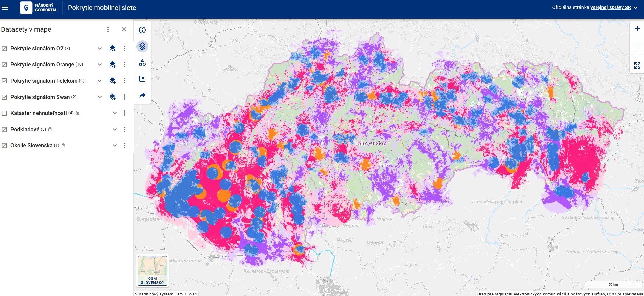Expand Pokrytie signálom Telekom sublayers
Screen dimensions: 644x296
[x=100, y=81]
